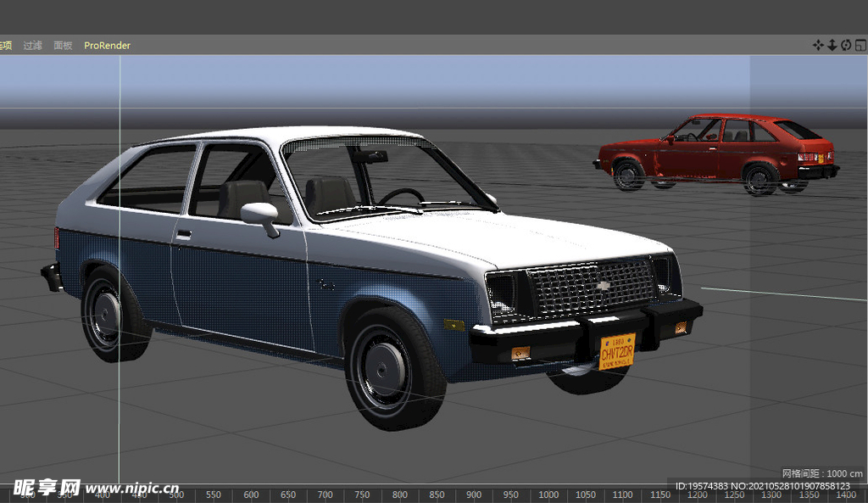Click the camera zoom (dolly) arrow icon
868x503 pixels.
(x=832, y=45)
